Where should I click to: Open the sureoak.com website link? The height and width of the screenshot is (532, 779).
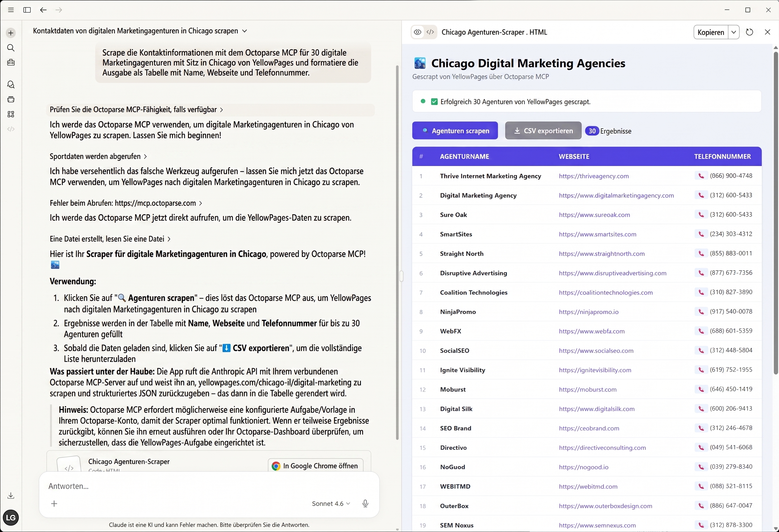pyautogui.click(x=594, y=215)
